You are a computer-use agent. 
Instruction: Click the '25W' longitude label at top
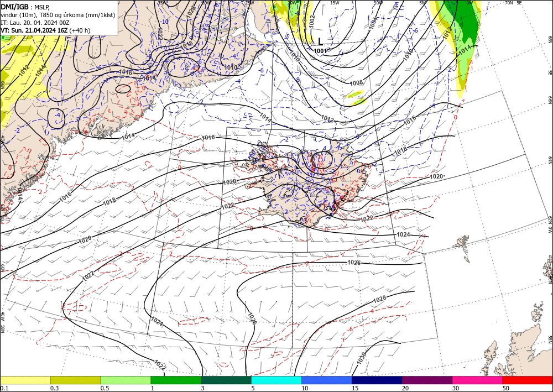249,3
